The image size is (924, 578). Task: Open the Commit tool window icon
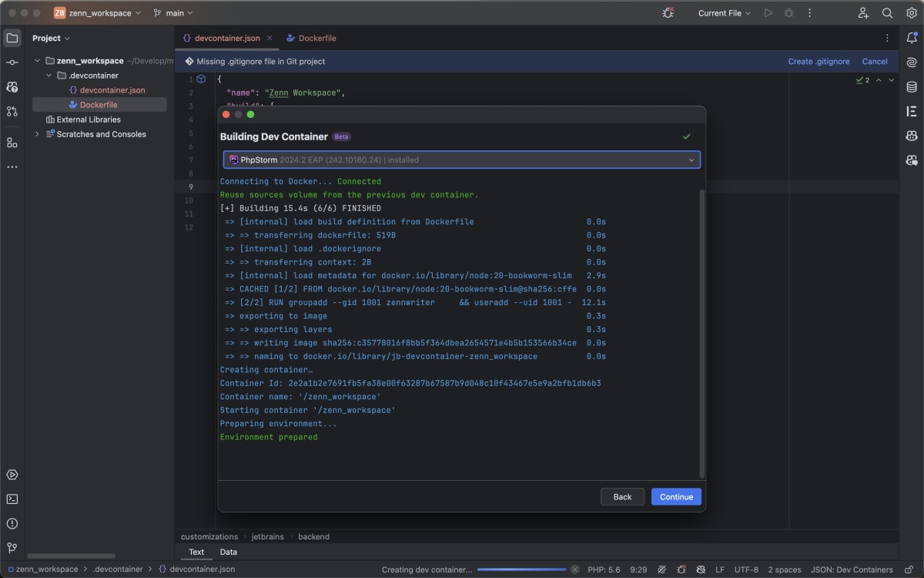[x=12, y=62]
